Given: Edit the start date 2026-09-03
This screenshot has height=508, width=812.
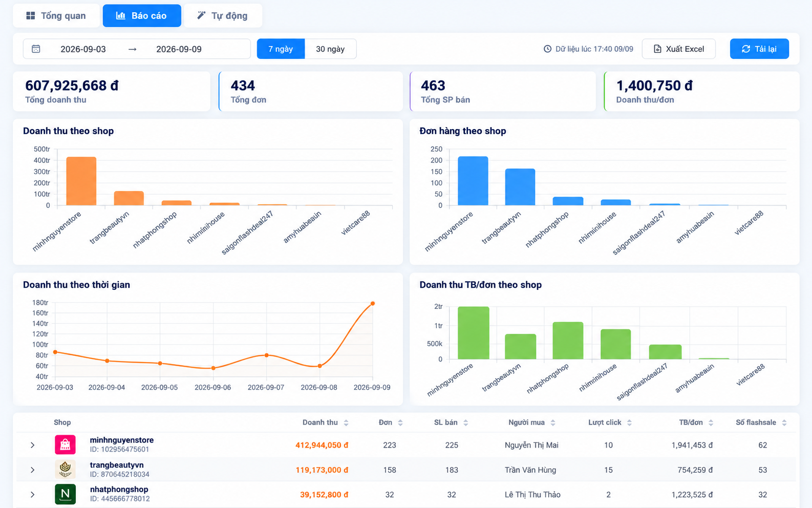Looking at the screenshot, I should coord(83,49).
